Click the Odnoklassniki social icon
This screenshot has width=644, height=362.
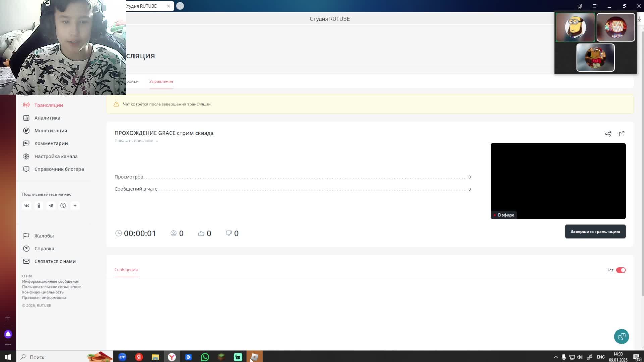click(39, 206)
